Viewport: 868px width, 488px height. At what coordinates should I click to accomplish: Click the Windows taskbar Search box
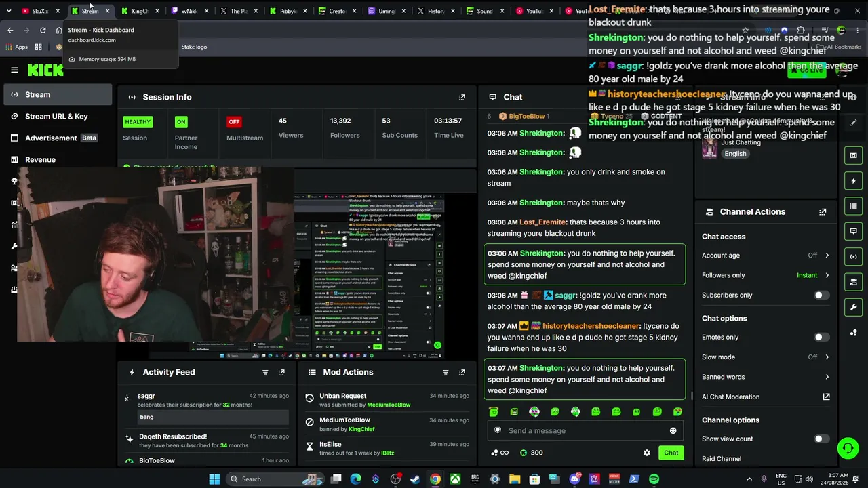click(x=277, y=479)
